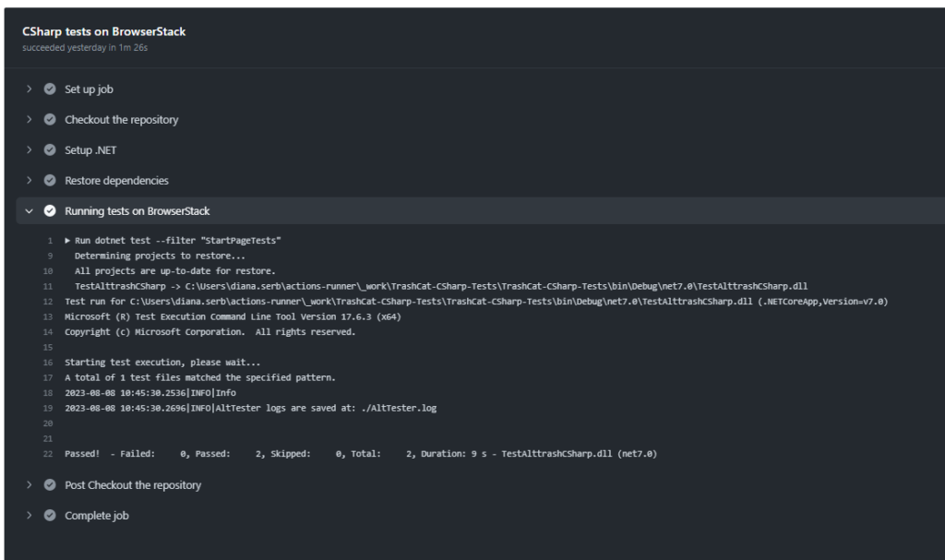Viewport: 945px width, 560px height.
Task: Open the Post Checkout the repository label
Action: 133,484
